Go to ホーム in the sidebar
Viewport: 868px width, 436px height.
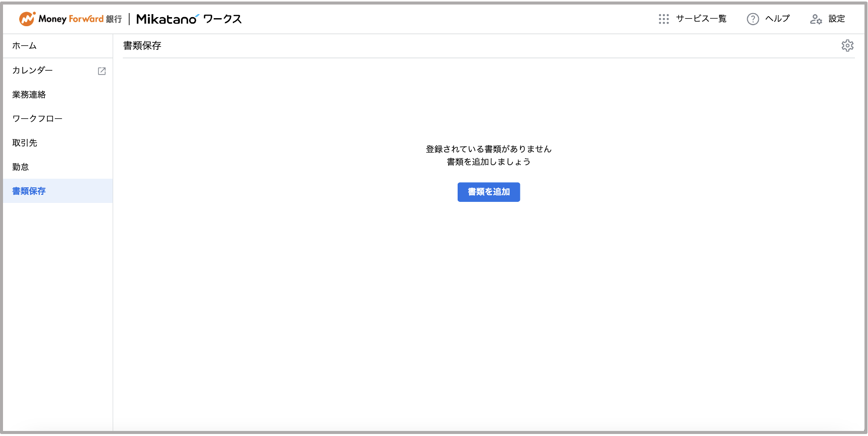coord(58,46)
